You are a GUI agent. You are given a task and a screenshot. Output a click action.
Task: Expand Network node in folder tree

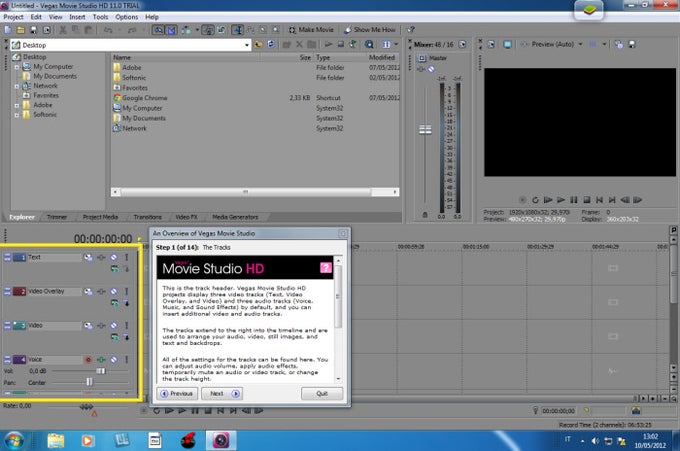click(16, 86)
